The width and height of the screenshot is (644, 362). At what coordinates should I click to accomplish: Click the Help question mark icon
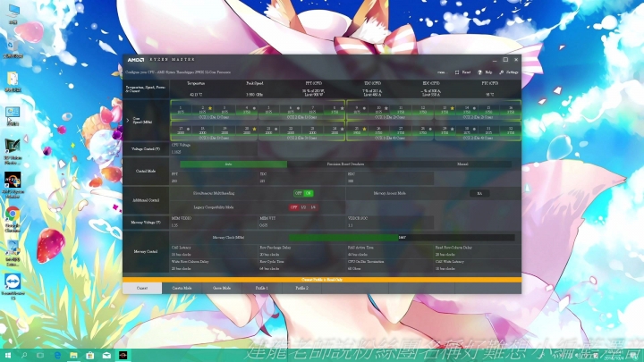click(x=479, y=72)
